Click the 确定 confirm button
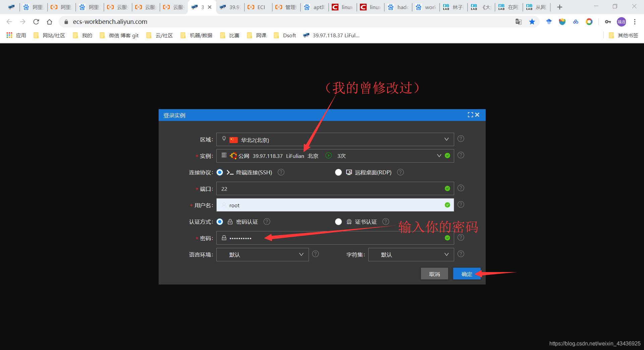The image size is (644, 350). [467, 274]
